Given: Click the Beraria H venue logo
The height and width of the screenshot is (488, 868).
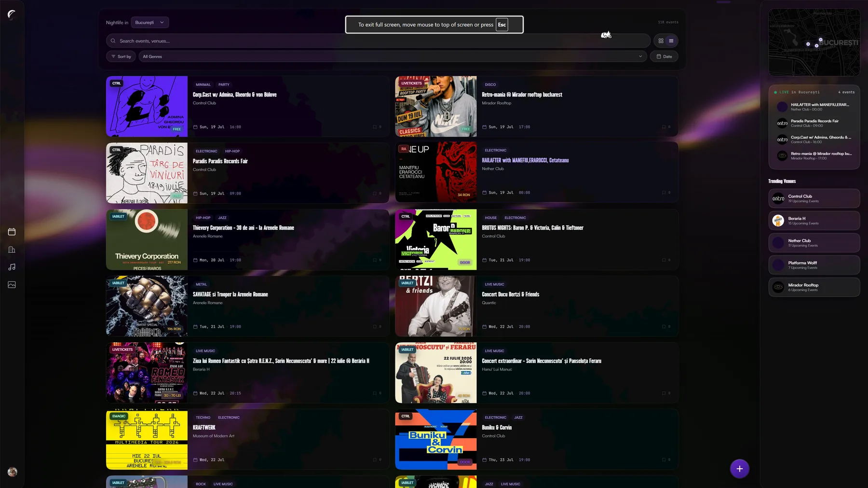Looking at the screenshot, I should click(778, 221).
